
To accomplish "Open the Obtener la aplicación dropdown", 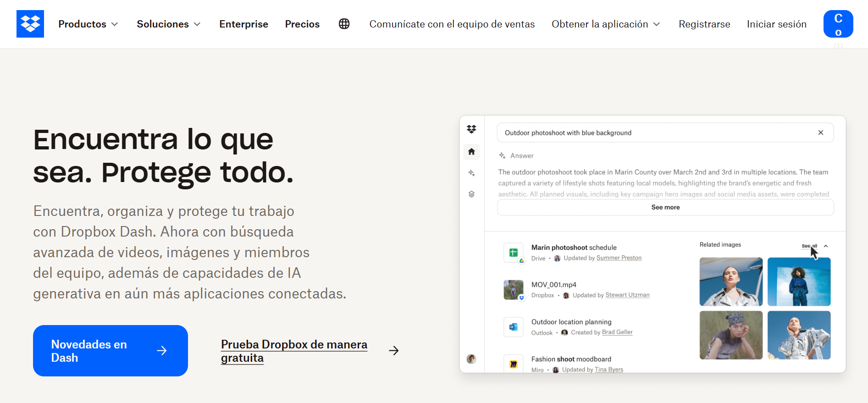I will click(x=605, y=24).
